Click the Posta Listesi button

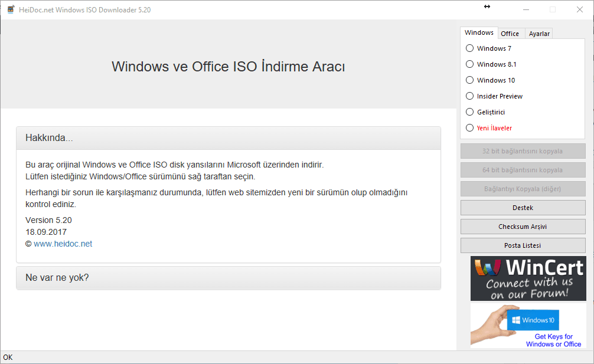tap(523, 245)
